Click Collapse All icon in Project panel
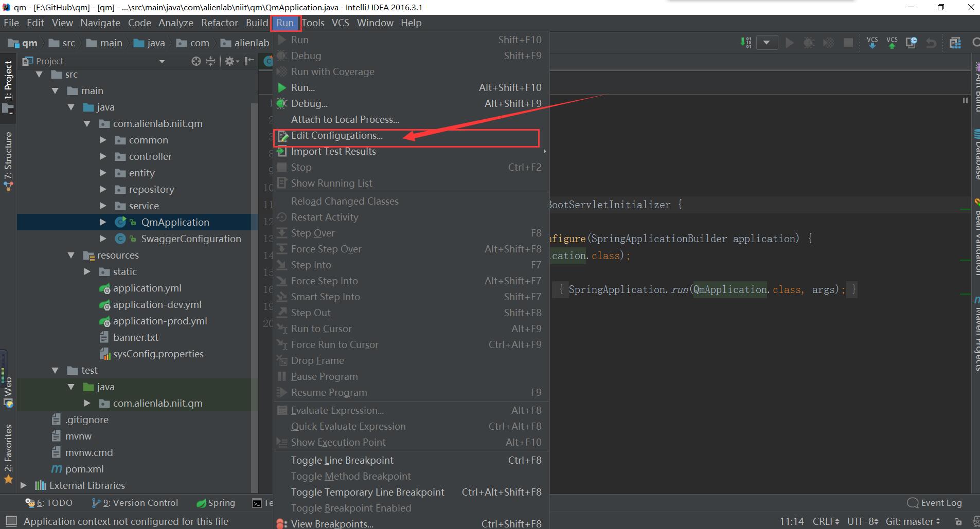 coord(210,61)
